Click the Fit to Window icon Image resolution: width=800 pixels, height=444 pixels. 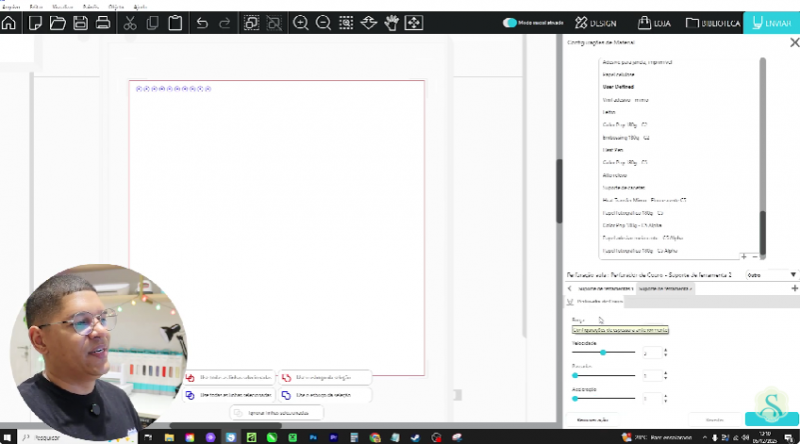click(414, 23)
